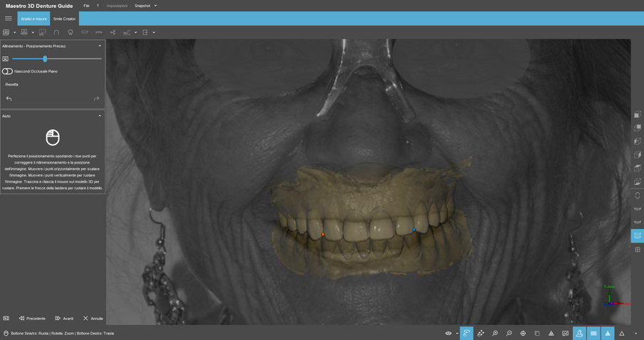Open dropdown arrow beside export icon
This screenshot has width=644, height=340.
pyautogui.click(x=154, y=33)
